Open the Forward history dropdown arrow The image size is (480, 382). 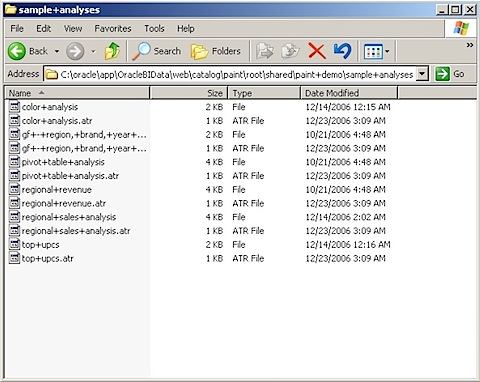[93, 51]
